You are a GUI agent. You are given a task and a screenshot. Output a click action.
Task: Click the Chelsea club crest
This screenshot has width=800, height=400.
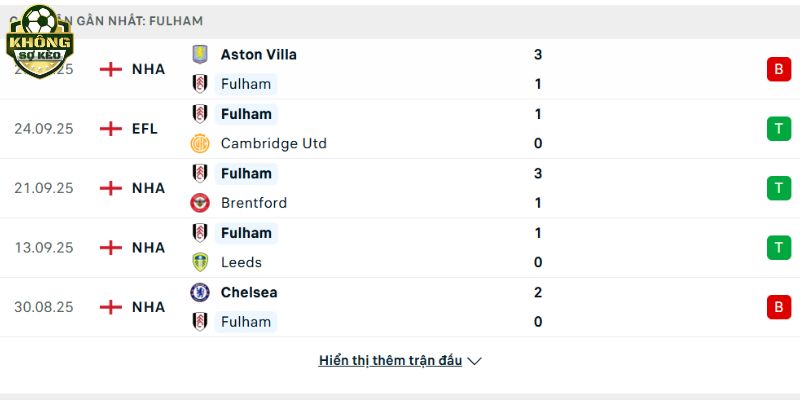click(200, 292)
